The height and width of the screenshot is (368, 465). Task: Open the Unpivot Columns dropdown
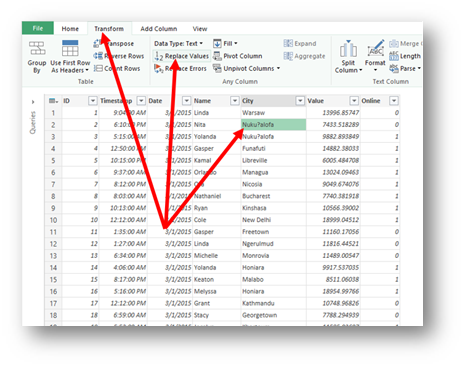247,68
